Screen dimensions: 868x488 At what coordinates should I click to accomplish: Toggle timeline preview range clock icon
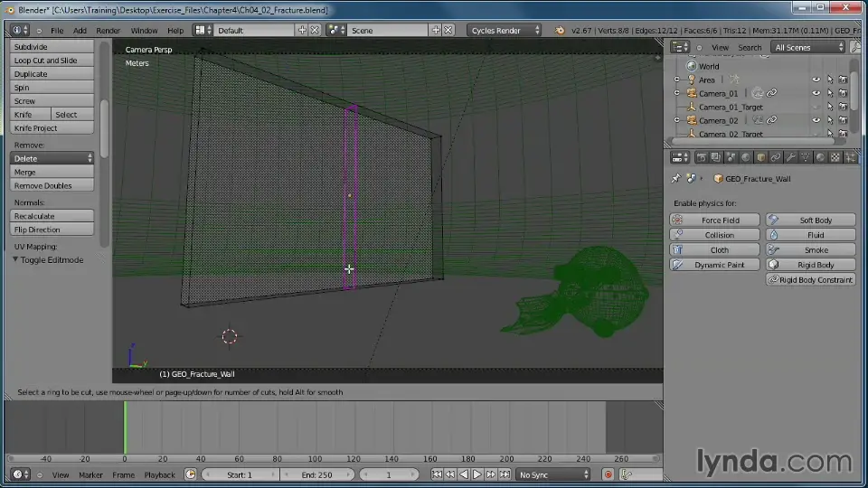(190, 474)
